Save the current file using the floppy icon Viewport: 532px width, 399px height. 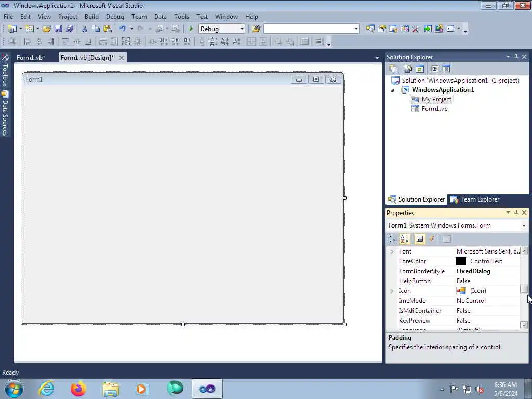click(58, 29)
